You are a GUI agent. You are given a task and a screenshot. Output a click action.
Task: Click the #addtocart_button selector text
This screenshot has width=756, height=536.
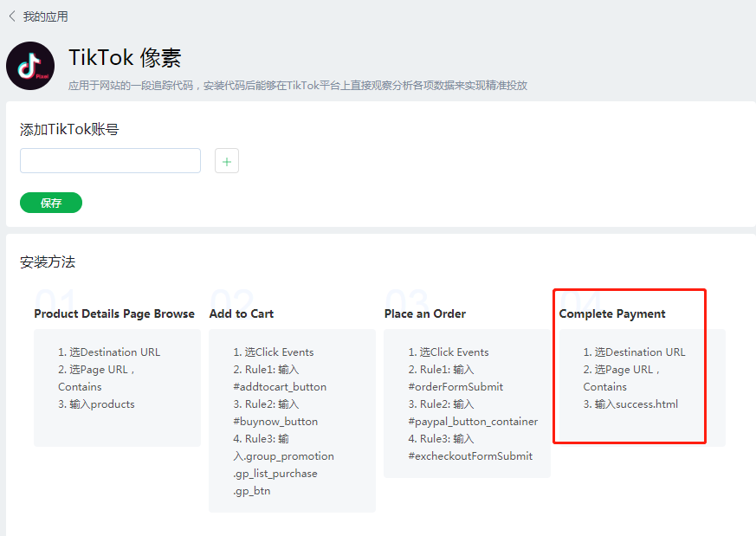(x=280, y=387)
